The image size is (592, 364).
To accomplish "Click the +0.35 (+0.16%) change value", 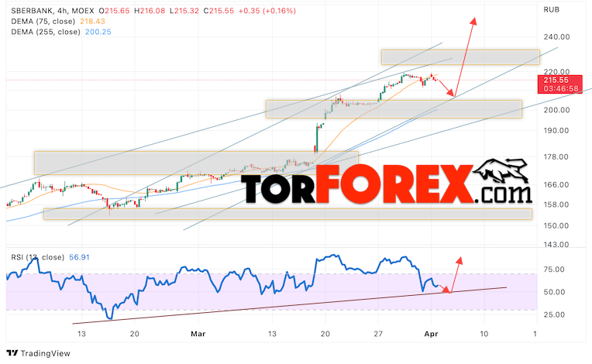I will coord(267,11).
